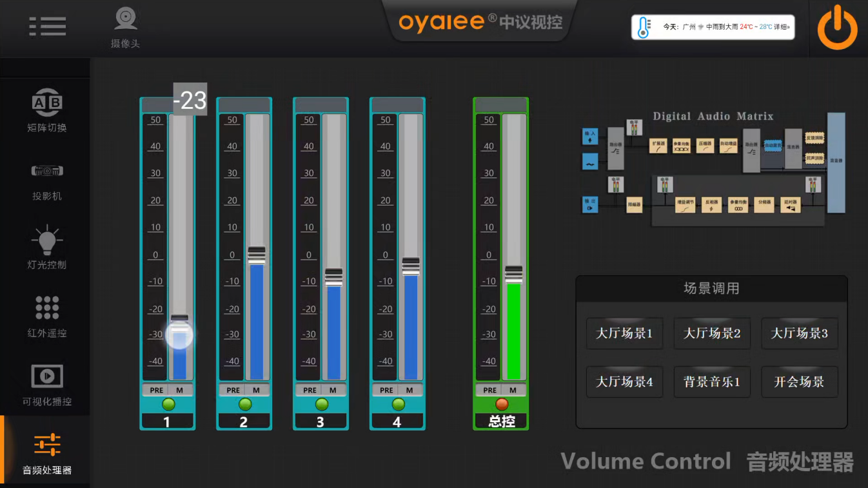Image resolution: width=868 pixels, height=488 pixels.
Task: Toggle mute M on 总控 master channel
Action: [513, 390]
